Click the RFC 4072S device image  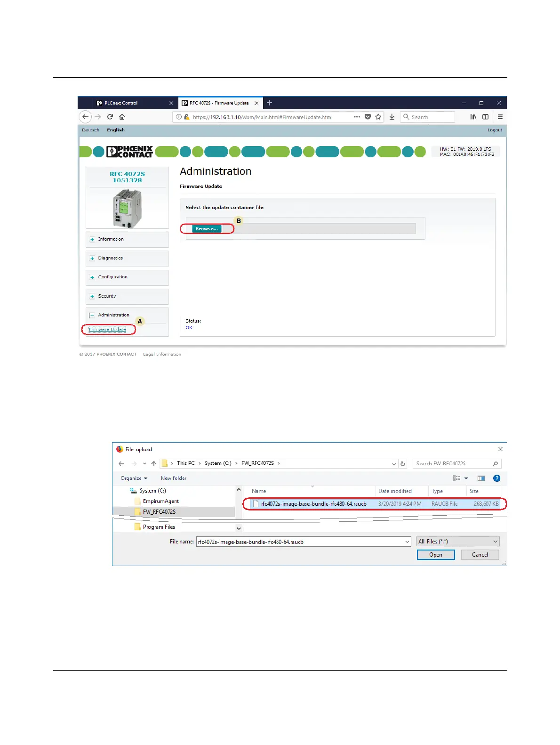[127, 208]
